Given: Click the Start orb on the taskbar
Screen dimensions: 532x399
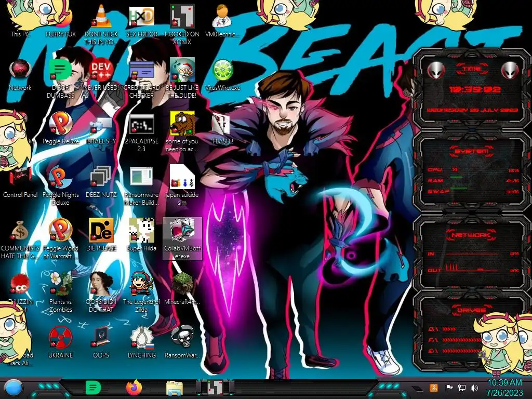Looking at the screenshot, I should click(14, 388).
